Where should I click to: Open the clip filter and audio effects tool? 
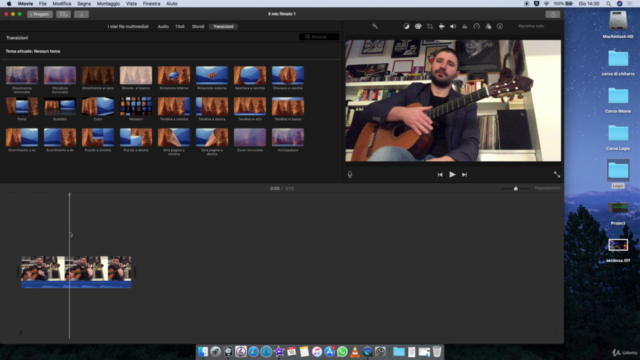[488, 26]
